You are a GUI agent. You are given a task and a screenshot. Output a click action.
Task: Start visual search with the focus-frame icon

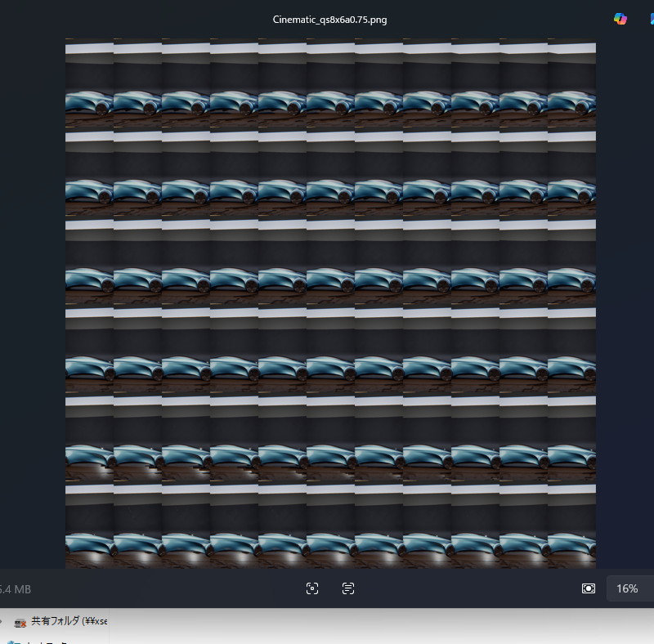(311, 588)
